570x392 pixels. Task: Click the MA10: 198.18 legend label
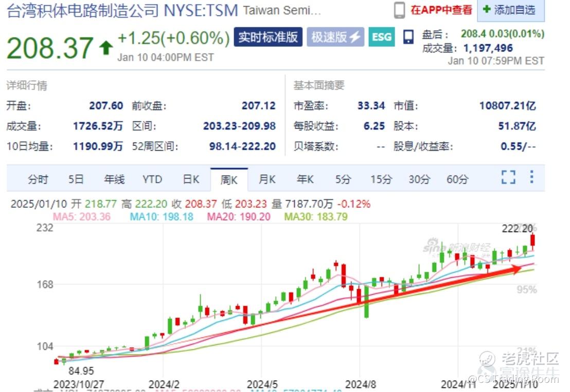162,217
